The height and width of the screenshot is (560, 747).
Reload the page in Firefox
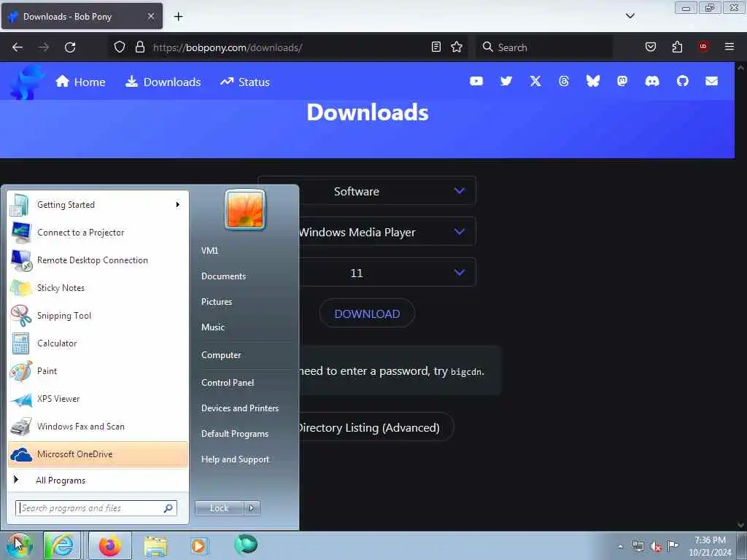[70, 47]
